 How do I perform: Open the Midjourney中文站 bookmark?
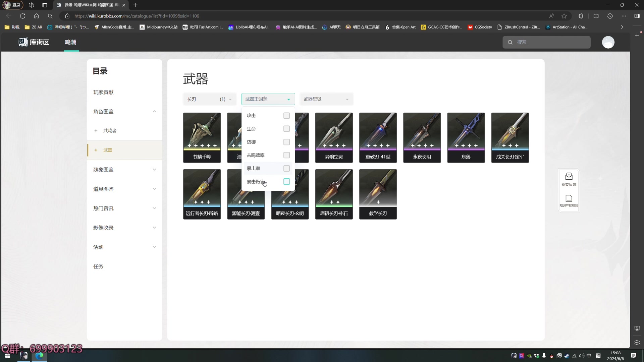[159, 27]
